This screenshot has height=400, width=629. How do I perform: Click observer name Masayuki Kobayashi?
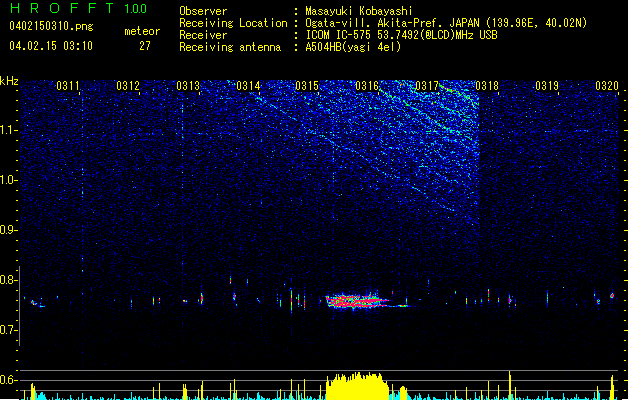tap(359, 11)
